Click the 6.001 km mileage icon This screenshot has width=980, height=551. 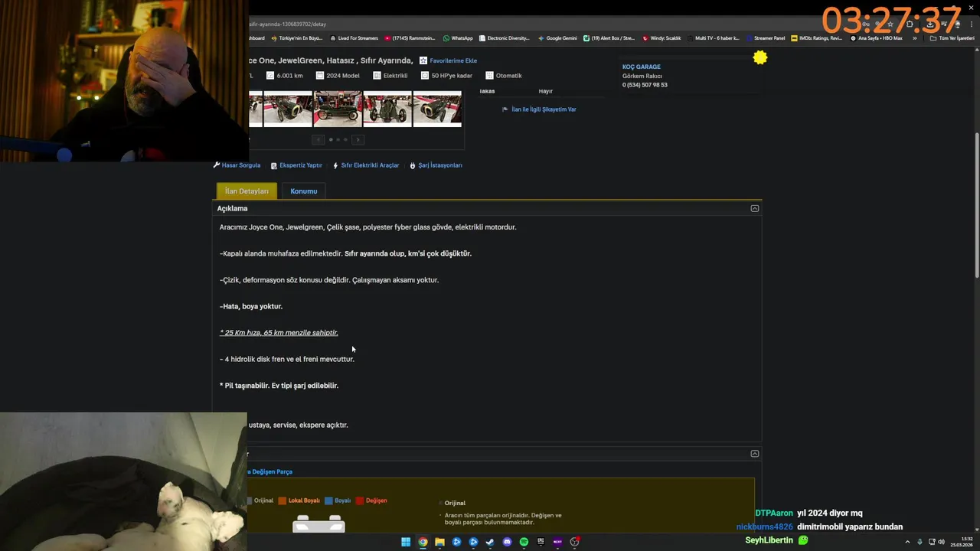[270, 75]
